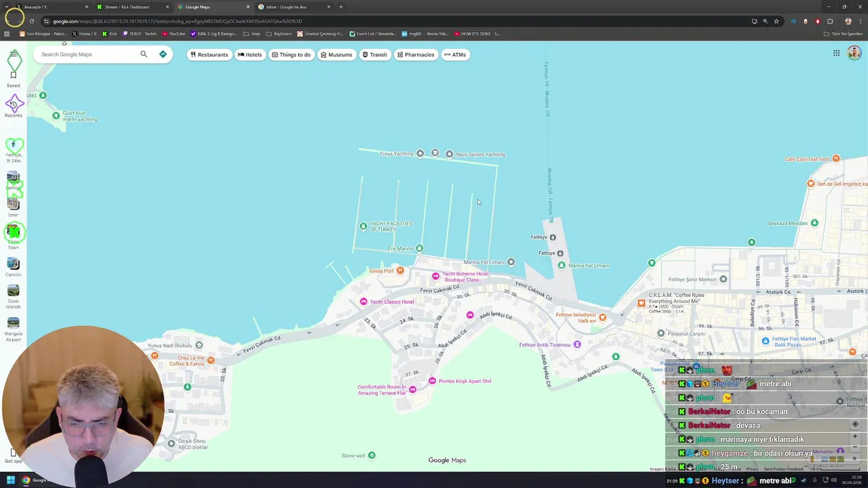Open the Google account avatar in Maps
The height and width of the screenshot is (488, 868).
(854, 53)
